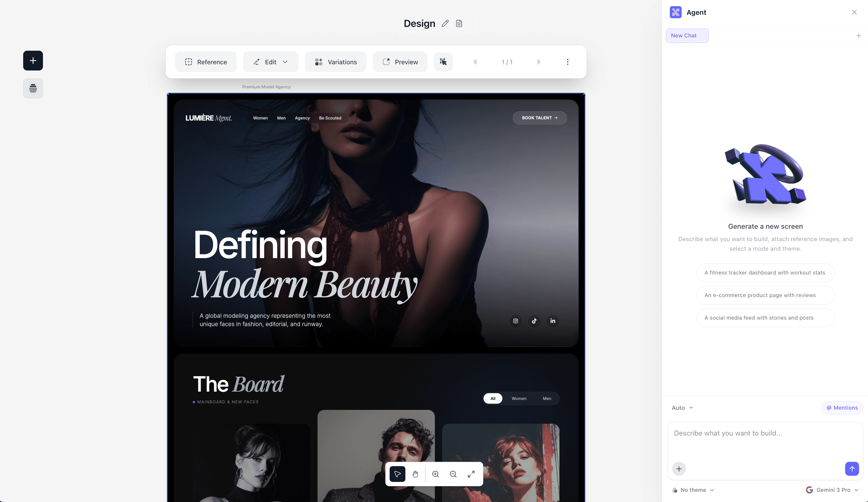Activate the Zoom Out tool

pyautogui.click(x=453, y=474)
